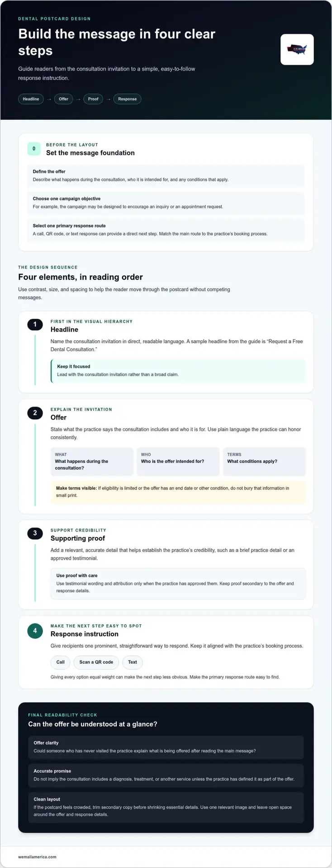The height and width of the screenshot is (868, 332).
Task: Choose the Call response chip
Action: [x=60, y=662]
